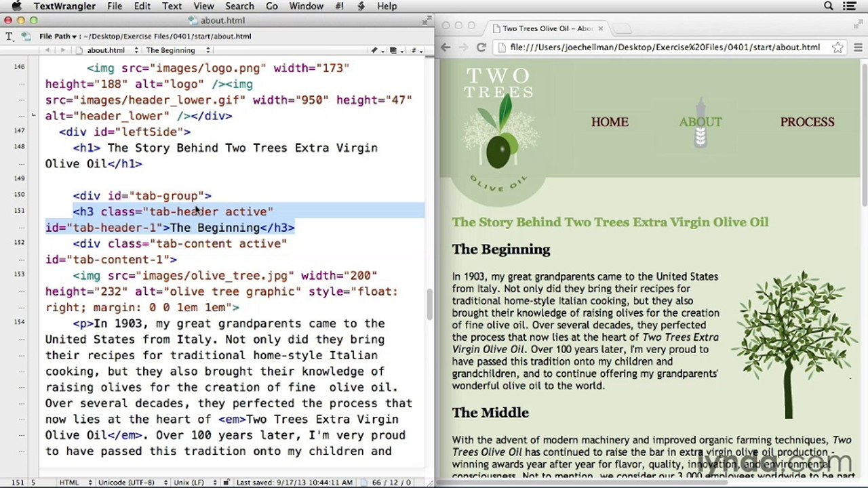This screenshot has width=868, height=488.
Task: Open a new tab in the browser
Action: 623,28
